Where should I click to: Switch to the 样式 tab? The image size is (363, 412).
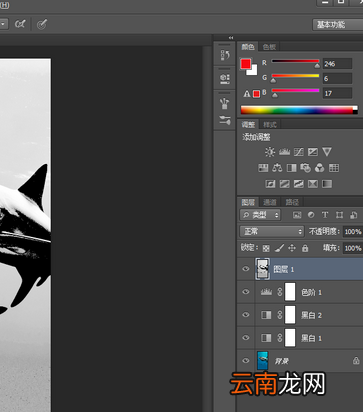270,125
